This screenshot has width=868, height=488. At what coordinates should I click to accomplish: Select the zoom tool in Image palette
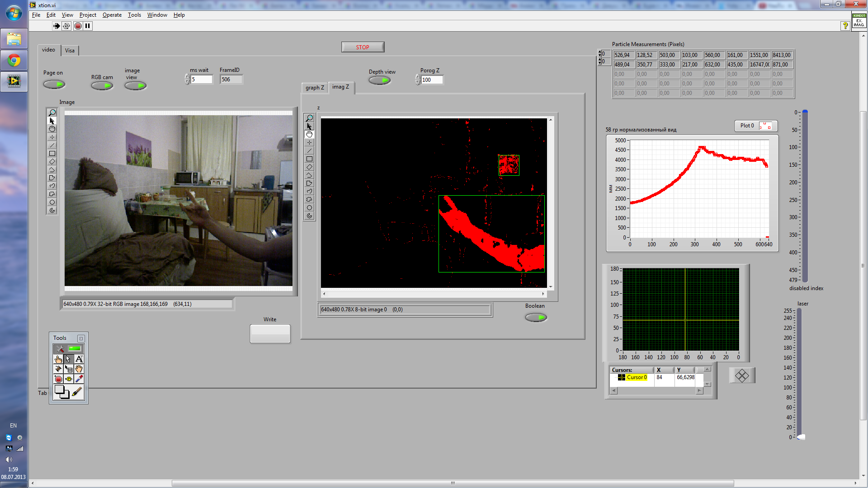(52, 113)
